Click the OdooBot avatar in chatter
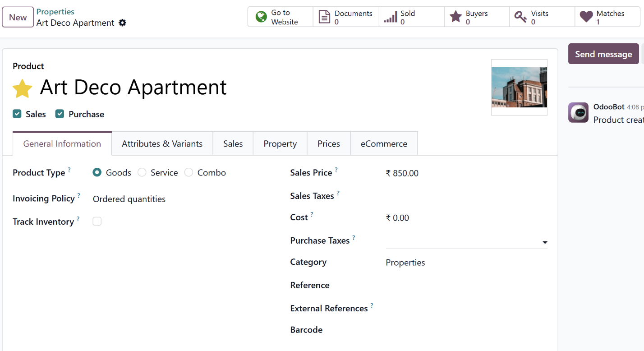Image resolution: width=644 pixels, height=351 pixels. point(578,113)
